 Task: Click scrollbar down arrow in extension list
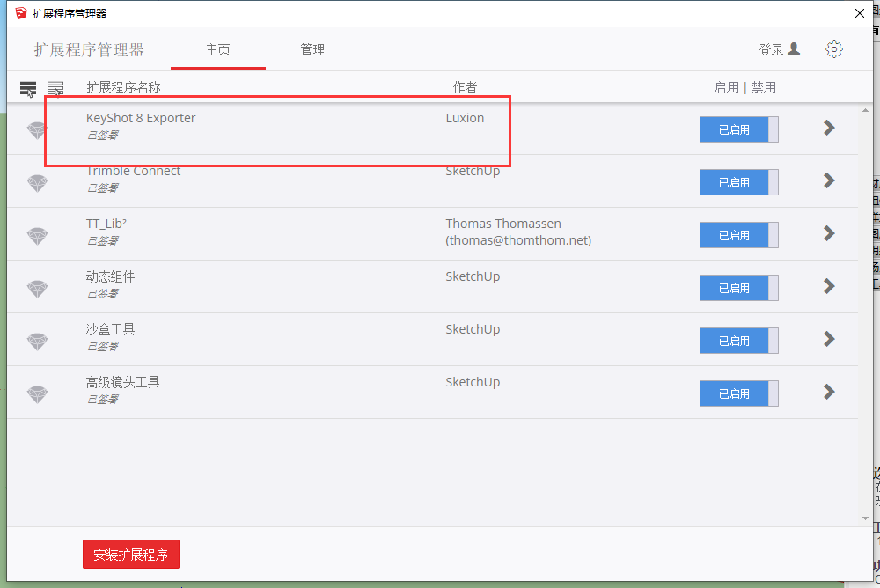(865, 518)
